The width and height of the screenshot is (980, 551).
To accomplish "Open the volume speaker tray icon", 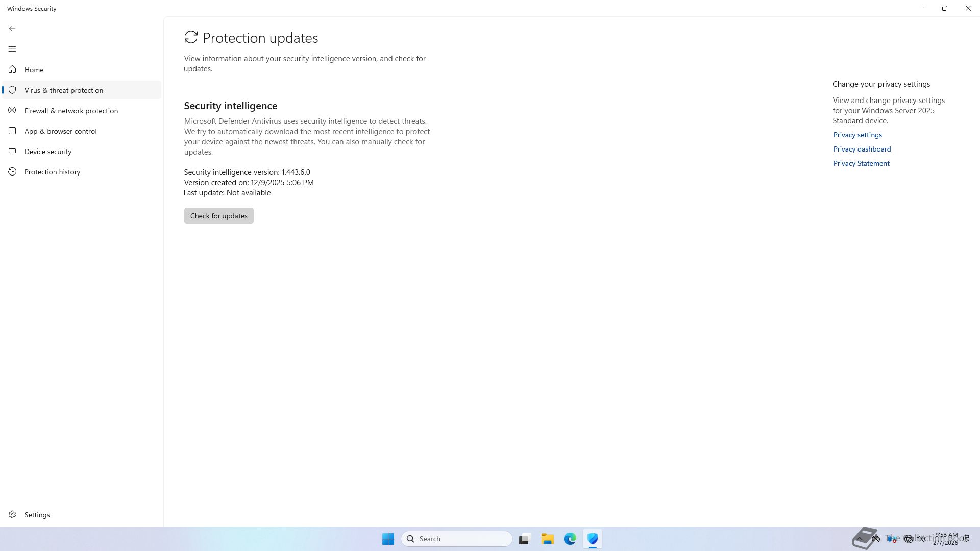I will [921, 539].
